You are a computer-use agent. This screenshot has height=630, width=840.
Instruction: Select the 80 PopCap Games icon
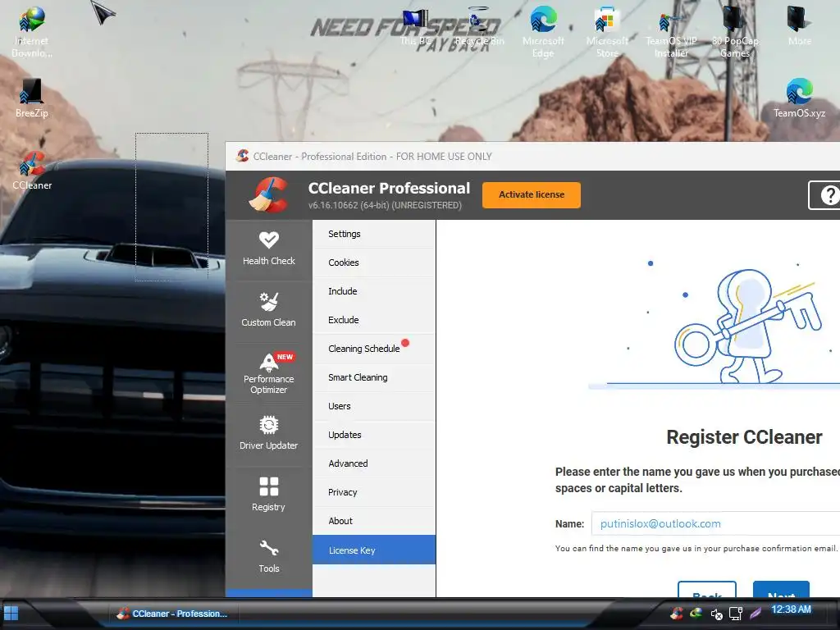735,31
